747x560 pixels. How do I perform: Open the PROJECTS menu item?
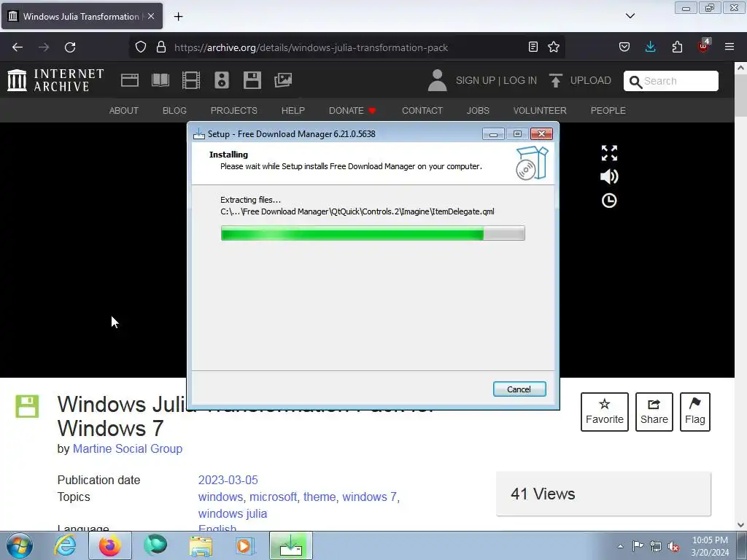tap(234, 111)
